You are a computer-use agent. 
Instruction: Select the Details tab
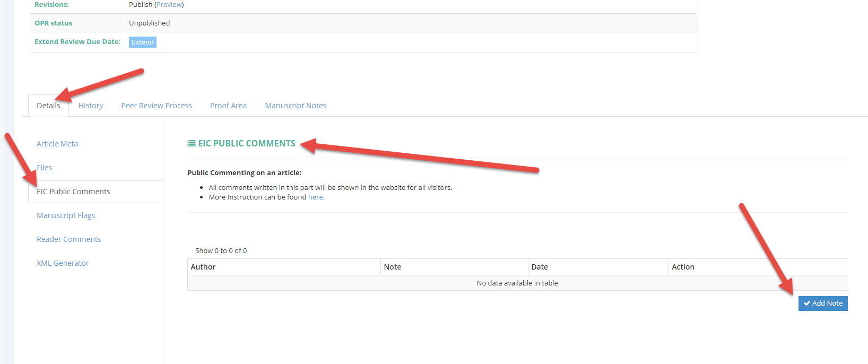click(x=48, y=106)
